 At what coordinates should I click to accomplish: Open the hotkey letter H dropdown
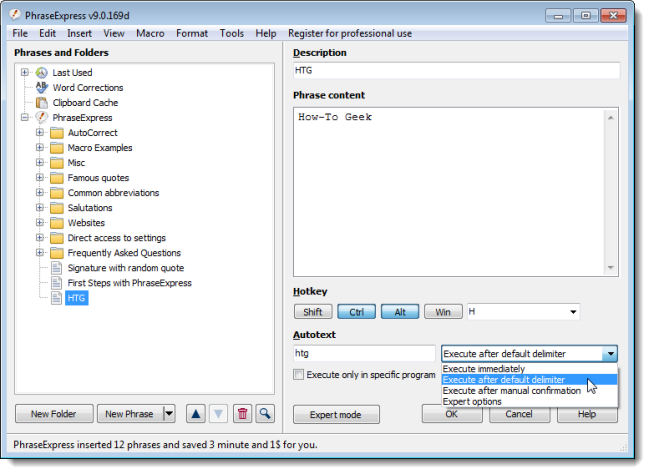pos(573,312)
